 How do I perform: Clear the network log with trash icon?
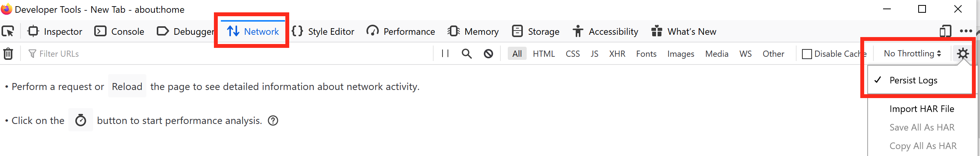[x=8, y=54]
